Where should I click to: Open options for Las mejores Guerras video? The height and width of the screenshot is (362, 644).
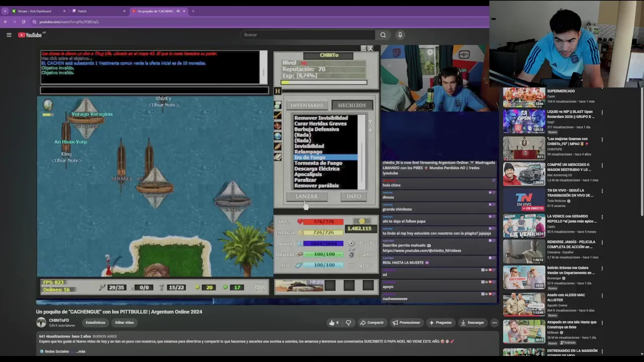pos(602,140)
